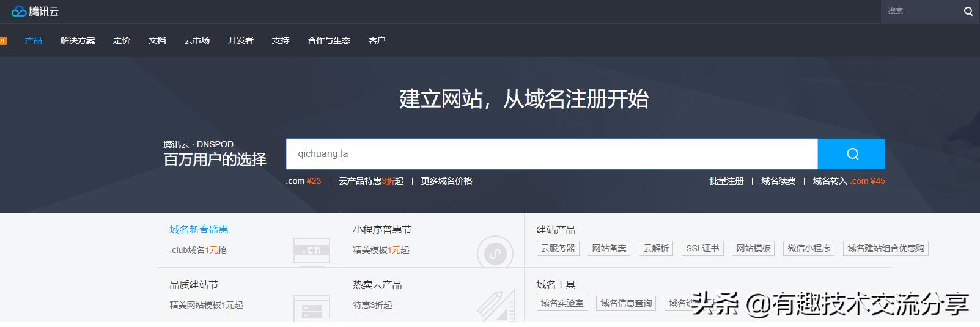Click the 微信小程序 tag button
Image resolution: width=980 pixels, height=327 pixels.
[x=809, y=248]
